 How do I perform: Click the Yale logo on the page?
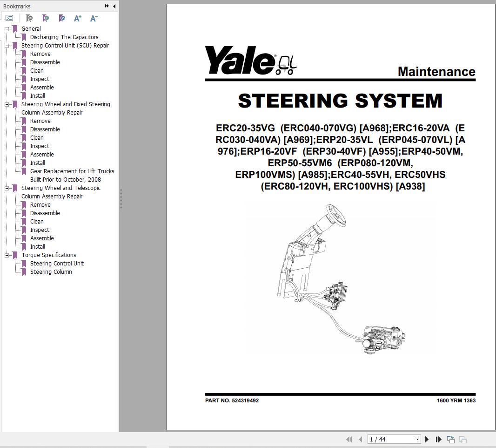pyautogui.click(x=251, y=61)
